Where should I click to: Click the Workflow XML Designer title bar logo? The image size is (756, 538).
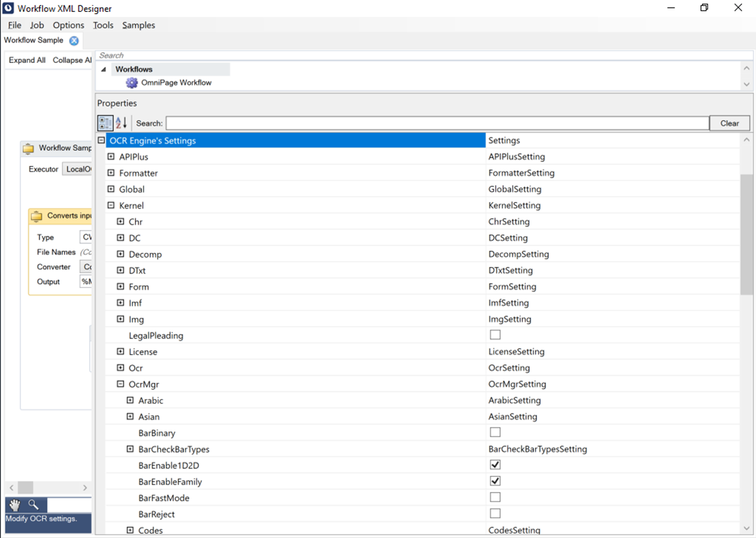(x=7, y=8)
